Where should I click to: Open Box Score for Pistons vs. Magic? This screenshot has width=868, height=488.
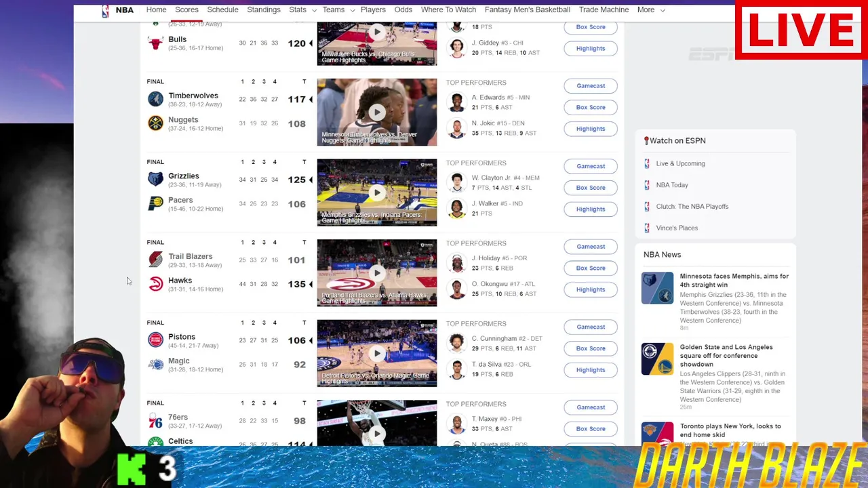click(591, 348)
